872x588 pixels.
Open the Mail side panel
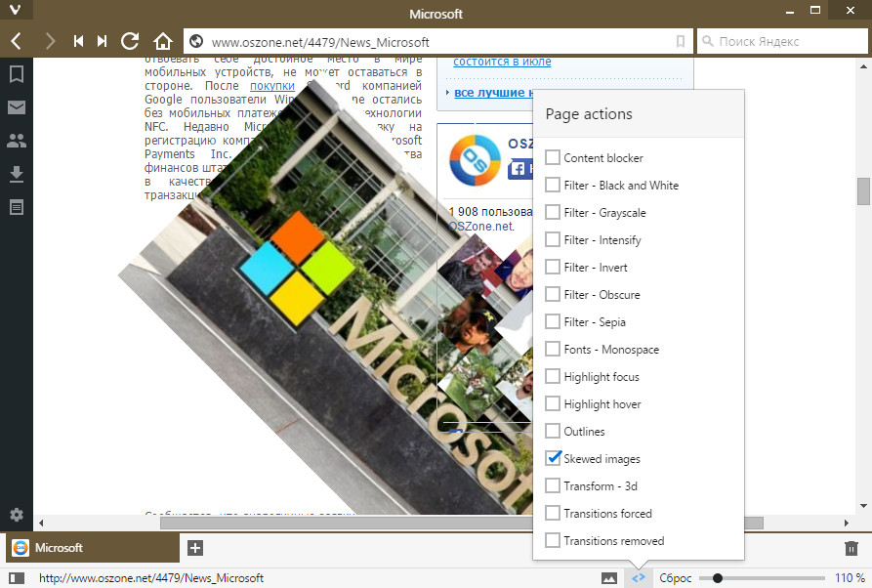(17, 107)
